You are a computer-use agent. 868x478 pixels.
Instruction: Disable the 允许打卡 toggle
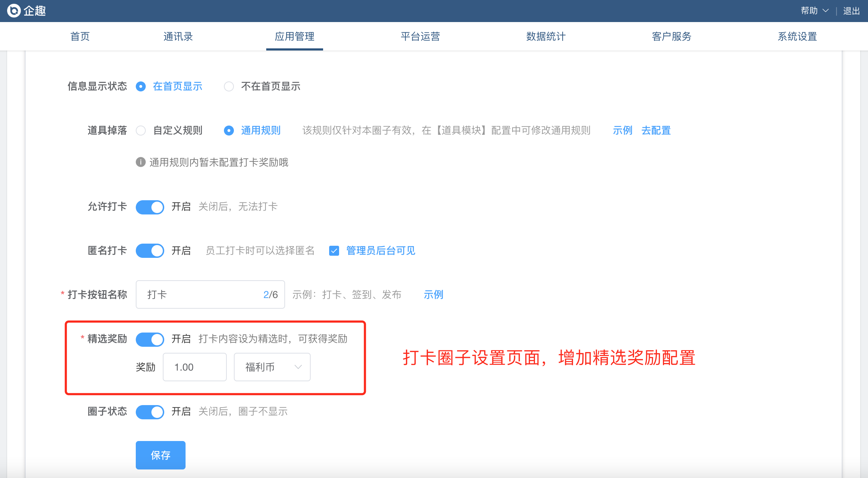tap(150, 207)
